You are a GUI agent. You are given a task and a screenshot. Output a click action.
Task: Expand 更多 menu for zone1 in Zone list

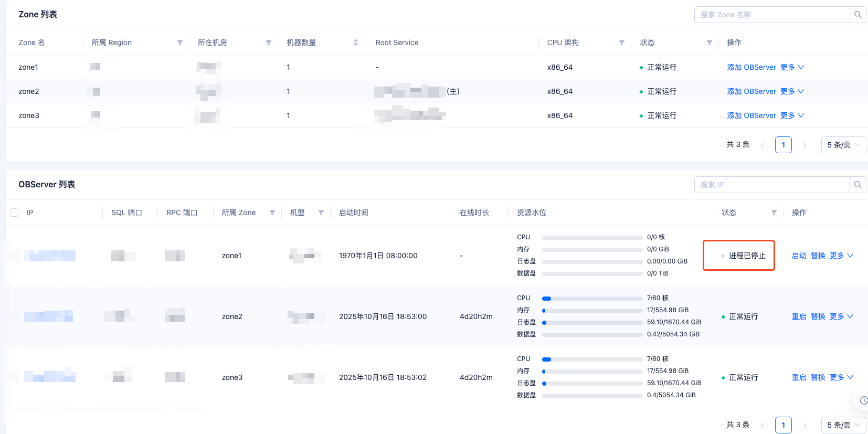tap(792, 67)
